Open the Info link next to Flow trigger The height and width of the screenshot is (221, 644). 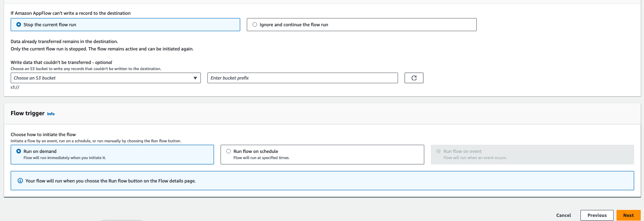point(51,114)
